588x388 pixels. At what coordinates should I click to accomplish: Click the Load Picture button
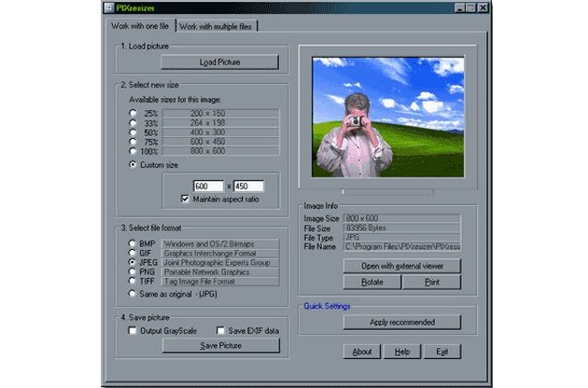(x=219, y=62)
